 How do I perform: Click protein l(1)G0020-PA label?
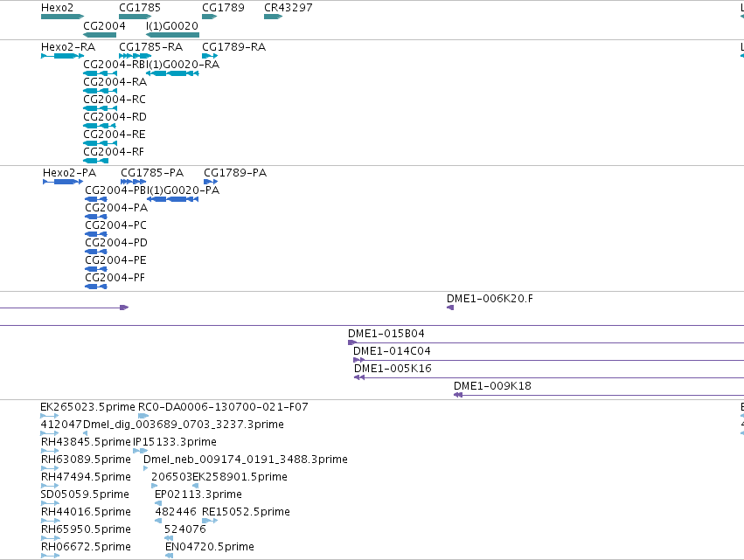click(x=184, y=190)
